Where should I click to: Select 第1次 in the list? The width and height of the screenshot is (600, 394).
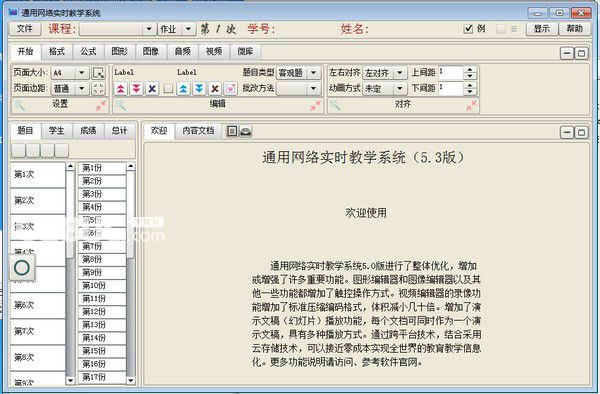[38, 175]
